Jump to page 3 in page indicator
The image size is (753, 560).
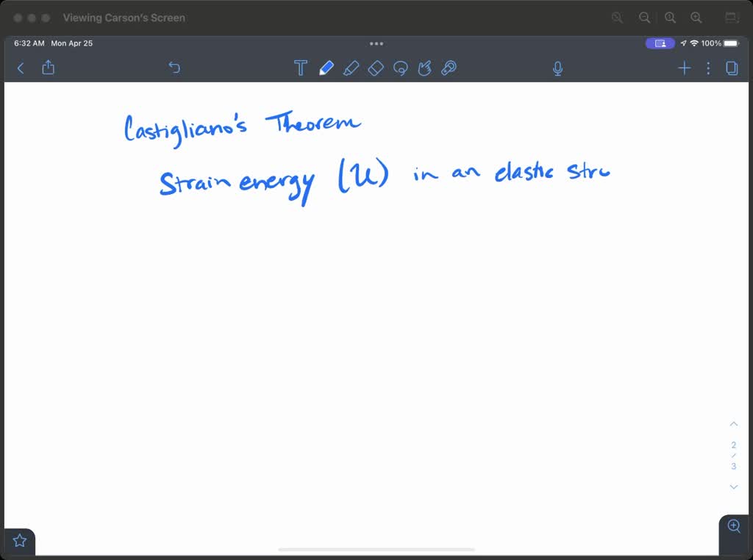point(733,465)
